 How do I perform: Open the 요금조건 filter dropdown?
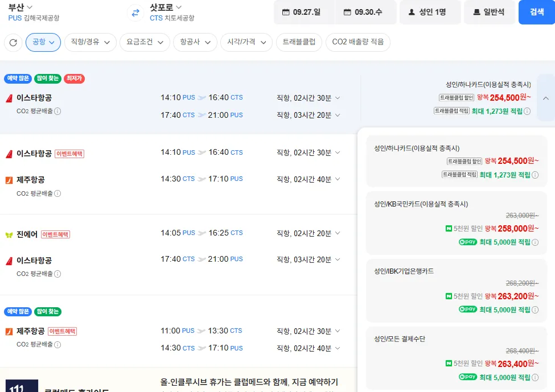145,42
